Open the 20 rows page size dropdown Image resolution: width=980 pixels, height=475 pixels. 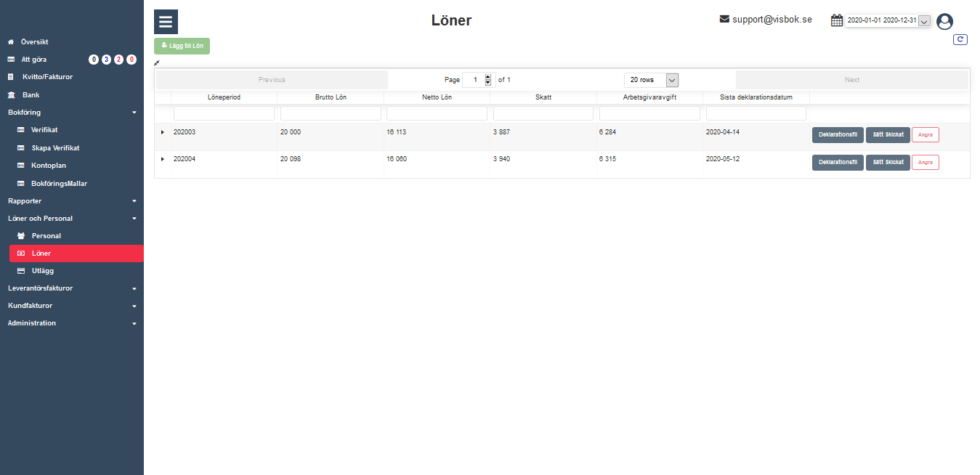(x=651, y=80)
